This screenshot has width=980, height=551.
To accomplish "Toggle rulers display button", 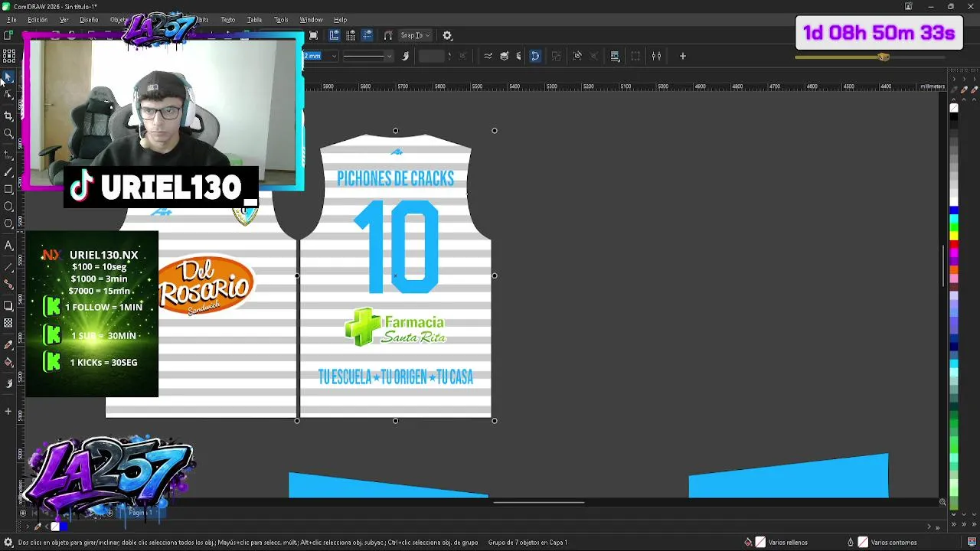I will point(334,35).
